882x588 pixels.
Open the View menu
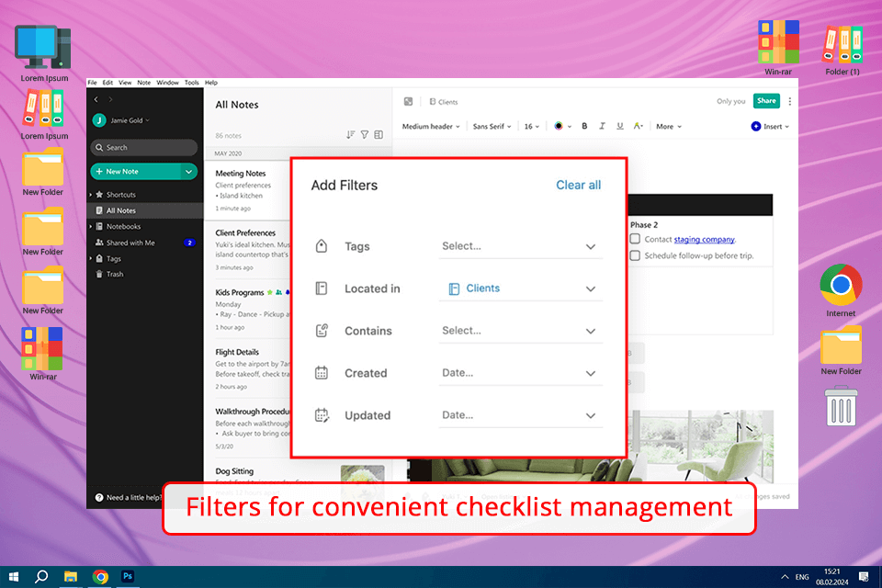tap(125, 82)
